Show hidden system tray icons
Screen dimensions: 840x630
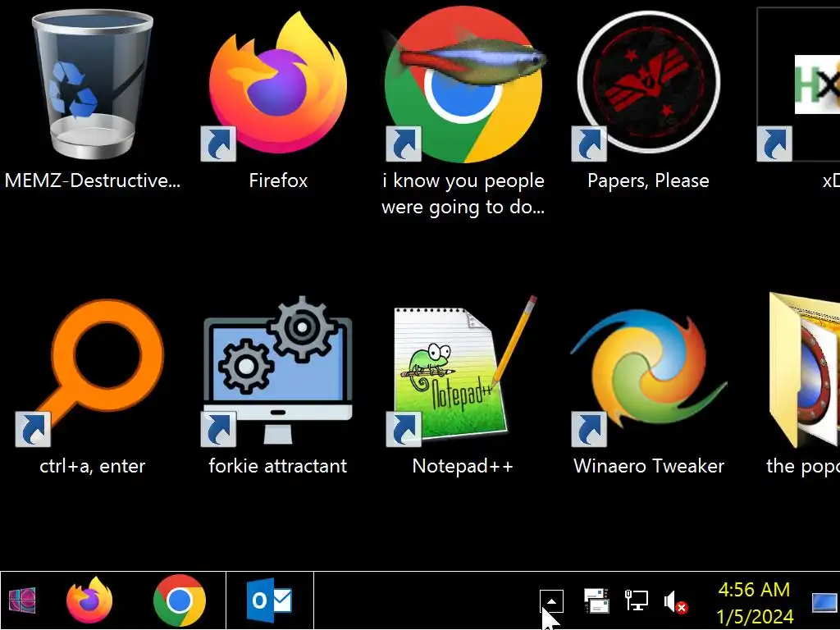(552, 601)
